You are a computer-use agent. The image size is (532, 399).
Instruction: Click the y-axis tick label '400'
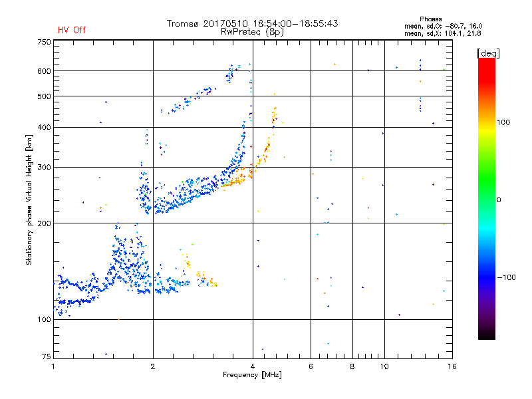[44, 128]
